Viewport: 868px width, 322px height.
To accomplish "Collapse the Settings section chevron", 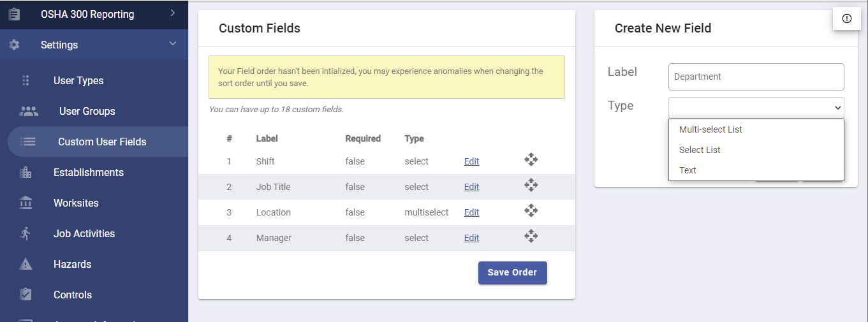I will coord(172,44).
